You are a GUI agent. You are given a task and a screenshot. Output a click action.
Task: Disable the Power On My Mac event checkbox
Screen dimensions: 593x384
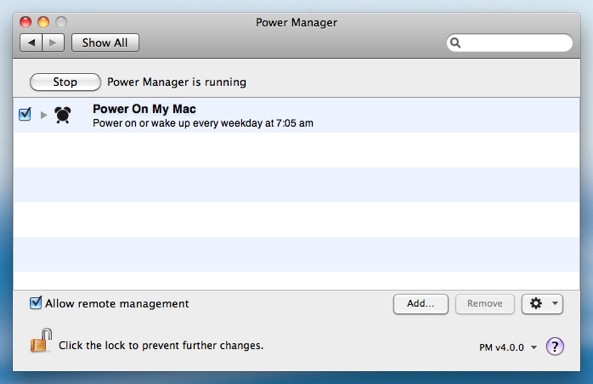25,114
